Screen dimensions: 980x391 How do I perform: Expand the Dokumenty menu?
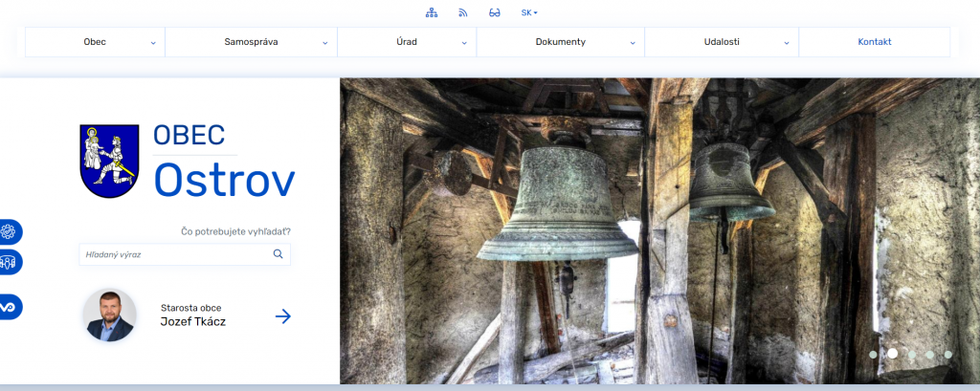[x=561, y=42]
